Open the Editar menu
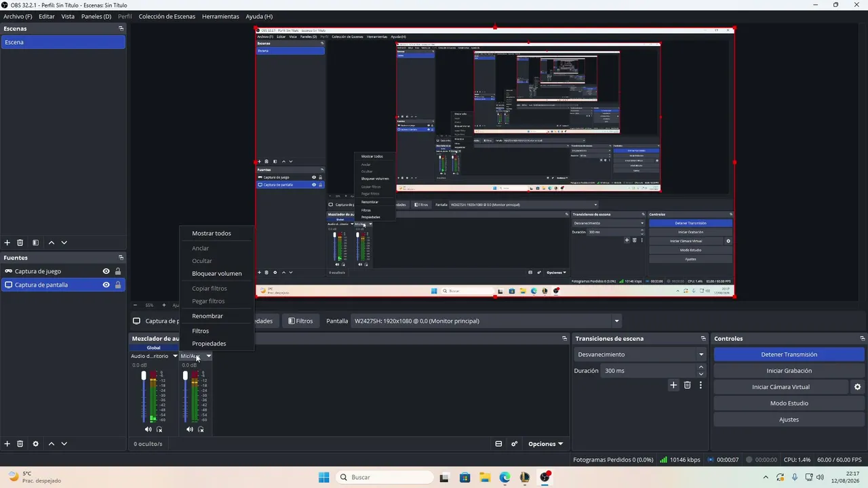This screenshot has width=868, height=488. pyautogui.click(x=47, y=16)
